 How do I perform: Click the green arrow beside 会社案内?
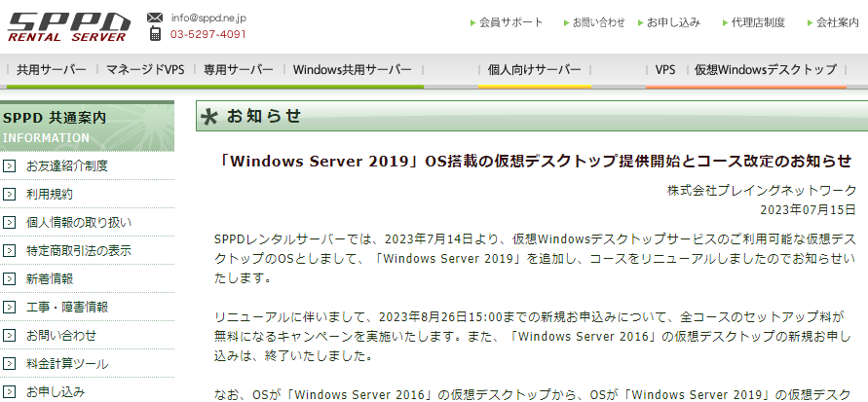pyautogui.click(x=810, y=22)
